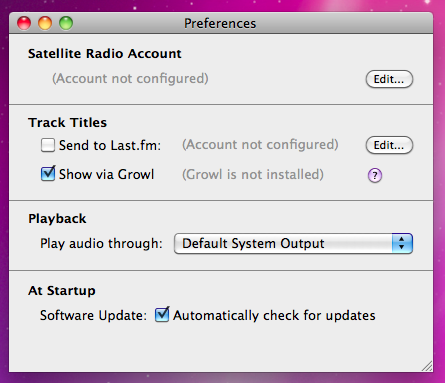This screenshot has height=383, width=445.
Task: Zoom the window using the green button
Action: point(66,23)
